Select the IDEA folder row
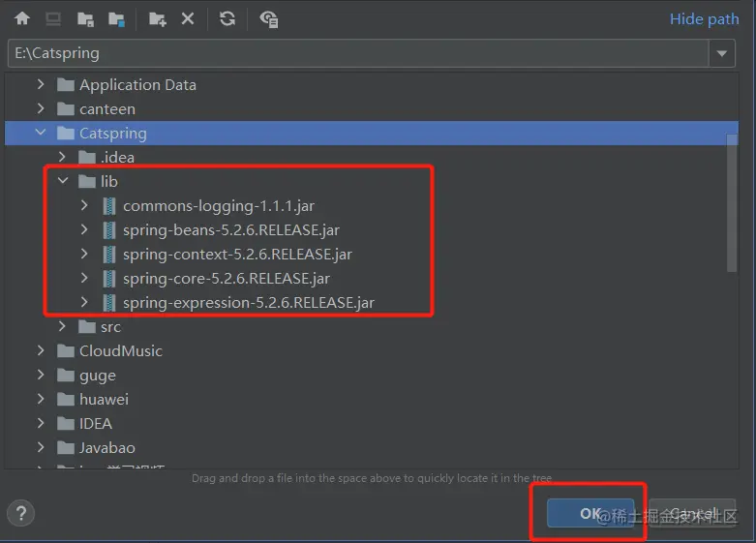The image size is (756, 543). point(372,423)
